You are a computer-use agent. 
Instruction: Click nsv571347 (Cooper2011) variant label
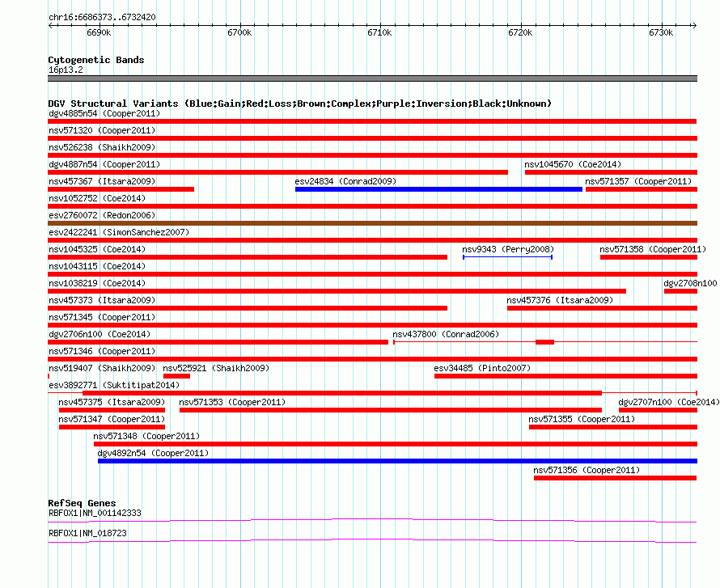(112, 419)
